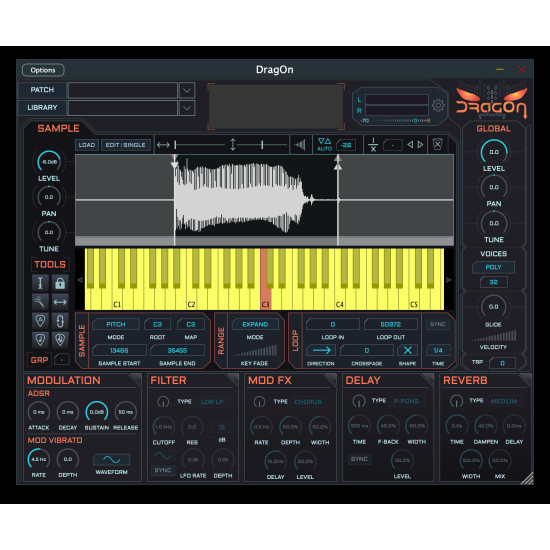Click the KEY FADE ramp slider
This screenshot has width=550, height=550.
click(255, 351)
